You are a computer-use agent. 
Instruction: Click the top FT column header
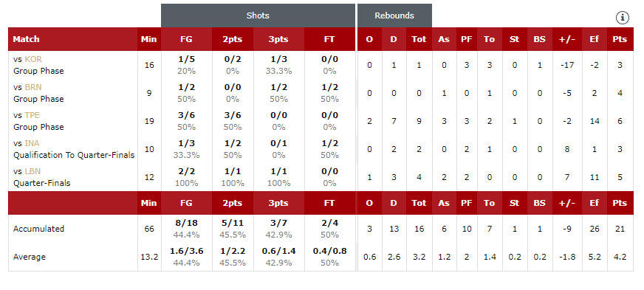329,39
